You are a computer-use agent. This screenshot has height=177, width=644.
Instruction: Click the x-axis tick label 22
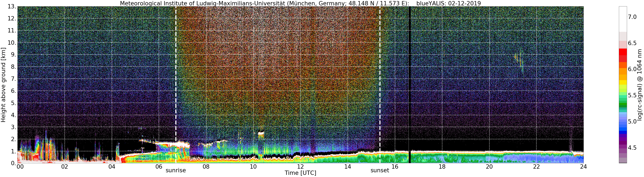pos(536,167)
